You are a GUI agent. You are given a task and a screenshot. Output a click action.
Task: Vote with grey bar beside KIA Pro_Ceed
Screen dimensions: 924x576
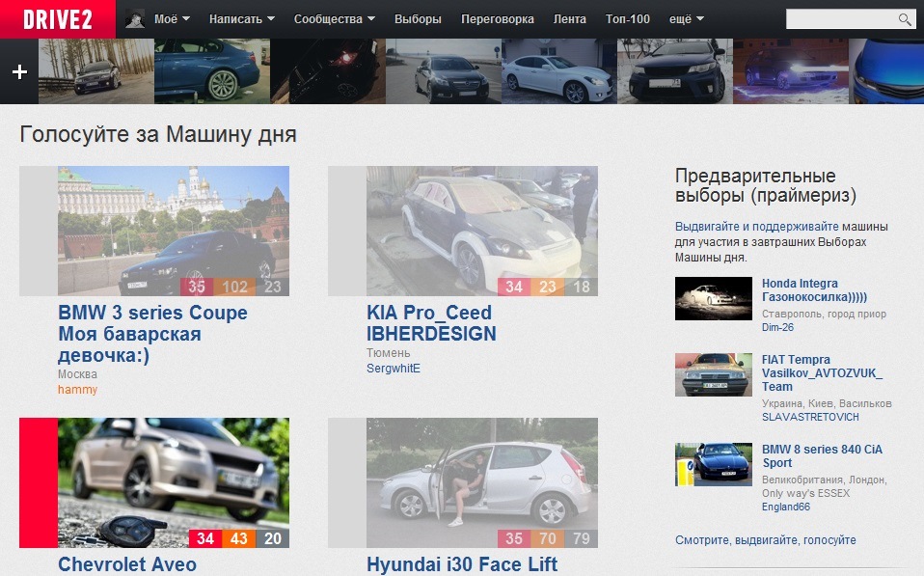click(x=347, y=231)
